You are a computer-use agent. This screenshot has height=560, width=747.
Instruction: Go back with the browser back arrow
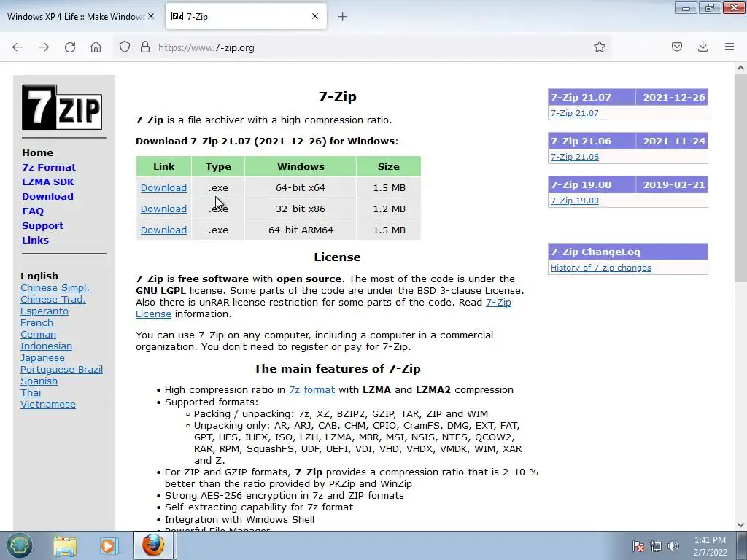18,47
